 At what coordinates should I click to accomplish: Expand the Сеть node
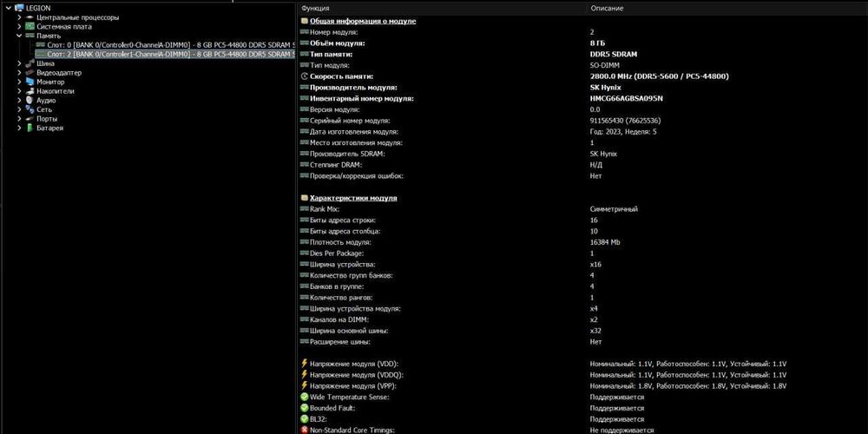tap(19, 109)
